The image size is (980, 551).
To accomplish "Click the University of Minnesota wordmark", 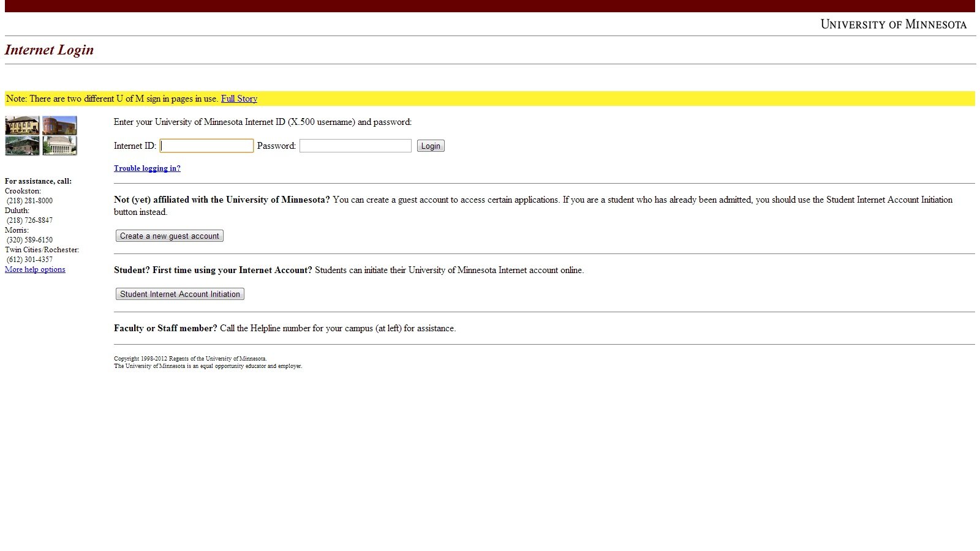I will click(894, 24).
